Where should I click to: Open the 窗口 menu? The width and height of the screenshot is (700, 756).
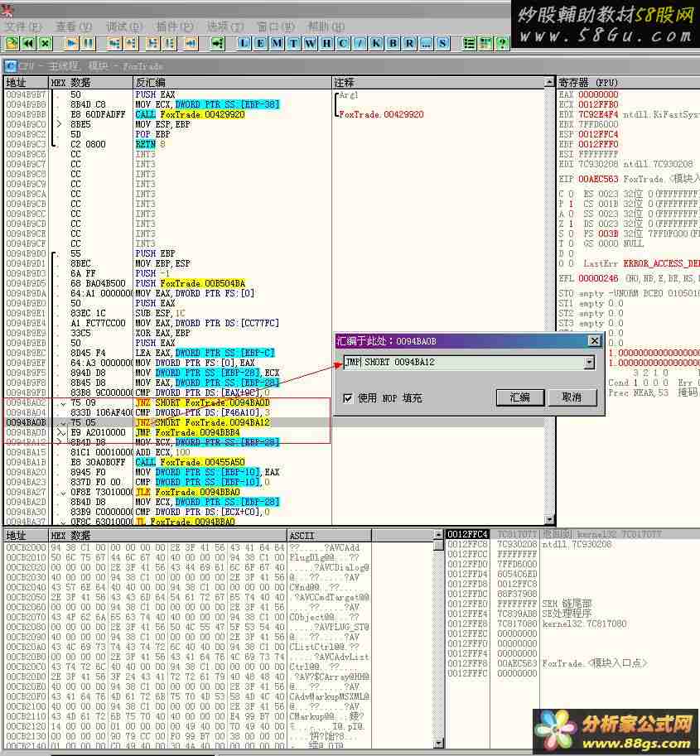pyautogui.click(x=276, y=26)
